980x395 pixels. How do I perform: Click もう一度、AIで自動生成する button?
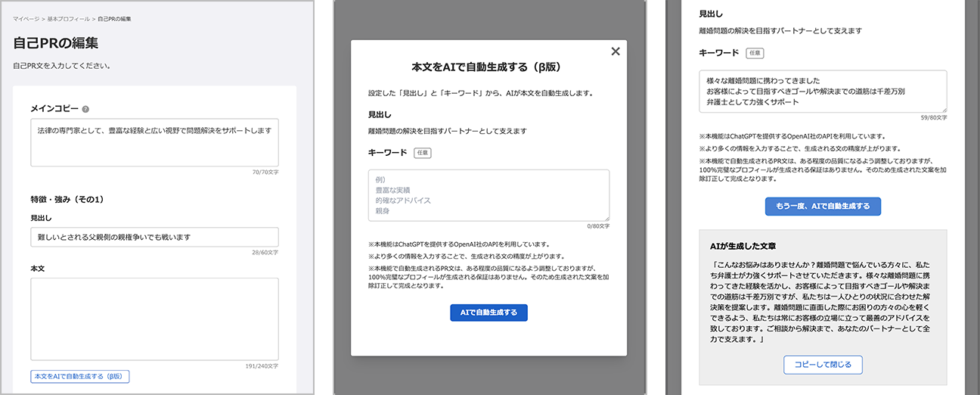(x=823, y=206)
